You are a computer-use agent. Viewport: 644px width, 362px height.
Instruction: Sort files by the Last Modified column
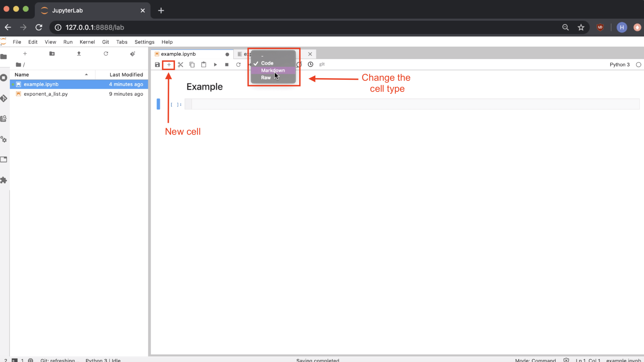pos(126,75)
